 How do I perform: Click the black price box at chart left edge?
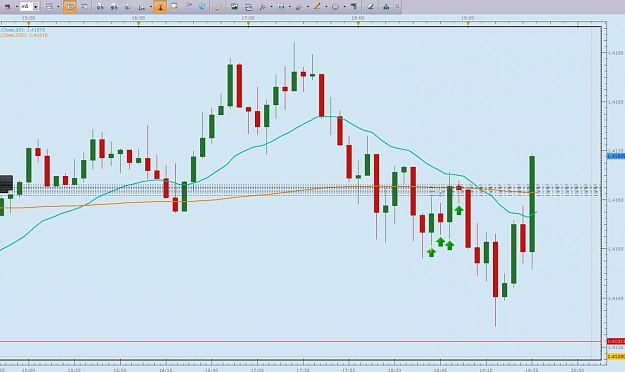pos(6,183)
